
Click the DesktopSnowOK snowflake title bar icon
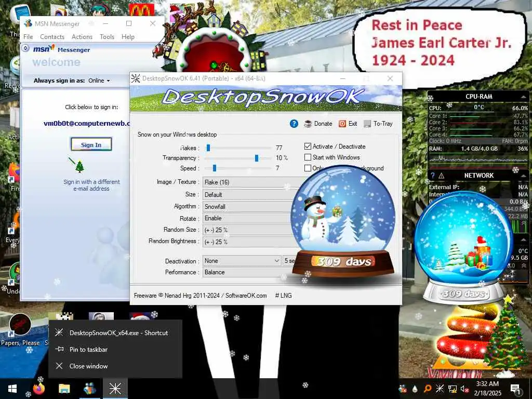[136, 78]
